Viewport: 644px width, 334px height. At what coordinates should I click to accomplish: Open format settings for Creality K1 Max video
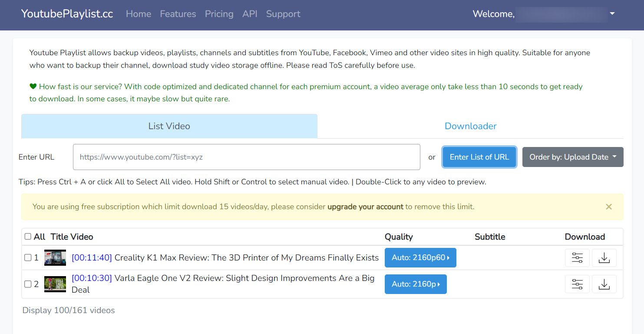[x=577, y=257]
